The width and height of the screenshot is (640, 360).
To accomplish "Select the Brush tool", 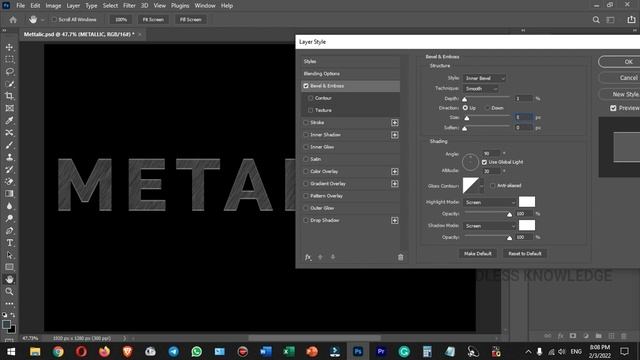I will 9,145.
